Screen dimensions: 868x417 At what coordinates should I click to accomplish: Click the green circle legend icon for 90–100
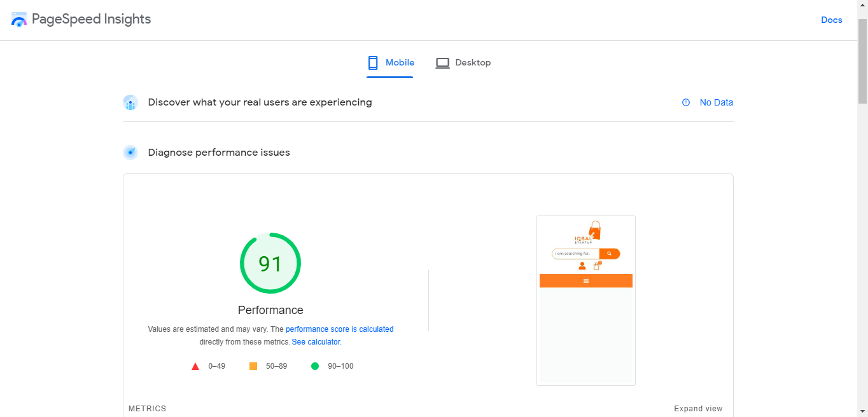coord(315,366)
